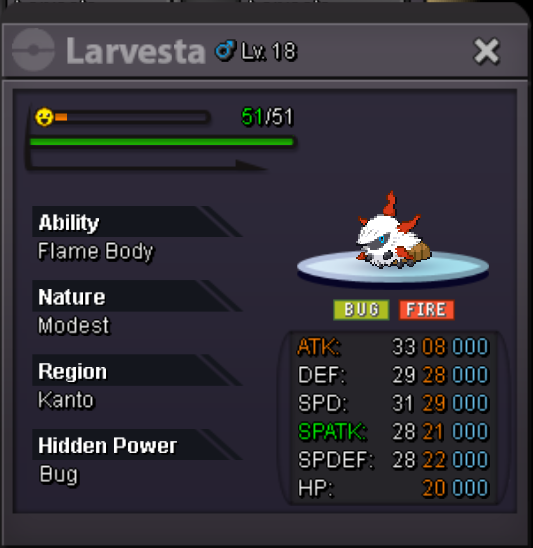Close the Larvesta summary window
533x548 pixels.
click(x=486, y=51)
